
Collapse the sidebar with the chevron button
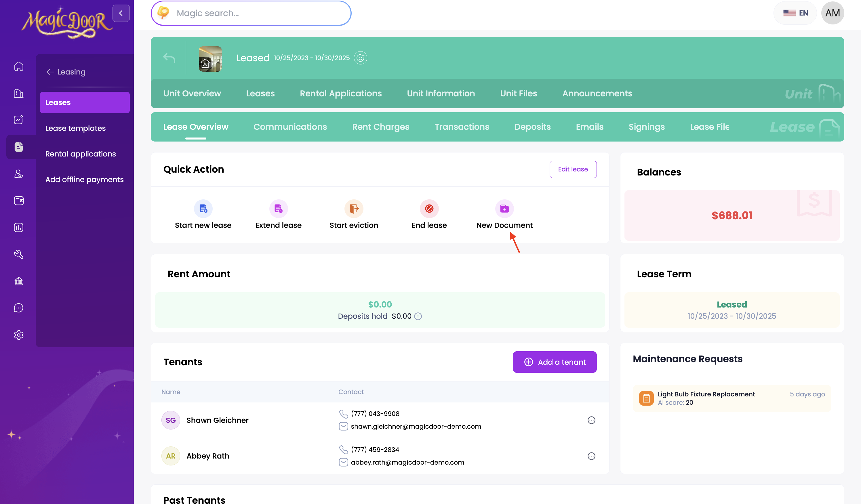pyautogui.click(x=121, y=13)
